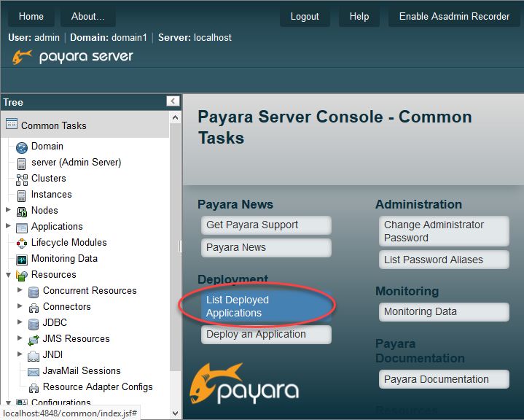Select Clusters tree label
The height and width of the screenshot is (420, 524).
click(x=48, y=179)
